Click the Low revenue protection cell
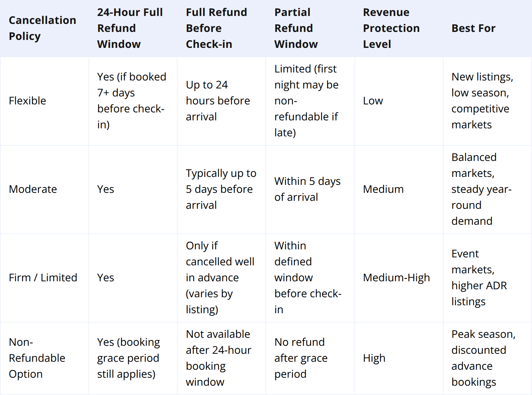The image size is (532, 395). tap(373, 101)
